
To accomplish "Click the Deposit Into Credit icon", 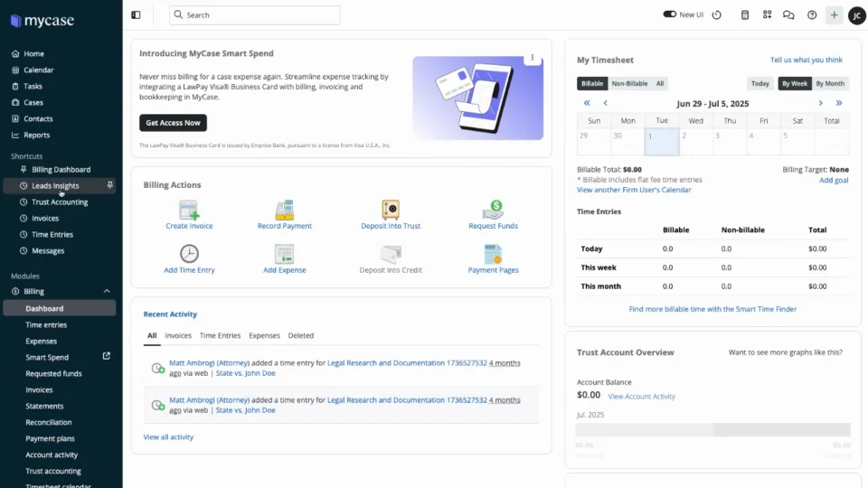I will pos(391,254).
